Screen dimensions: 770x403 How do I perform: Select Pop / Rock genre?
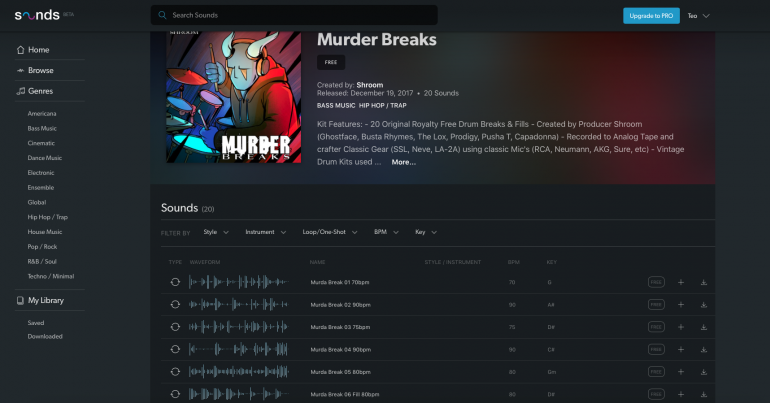click(x=42, y=246)
